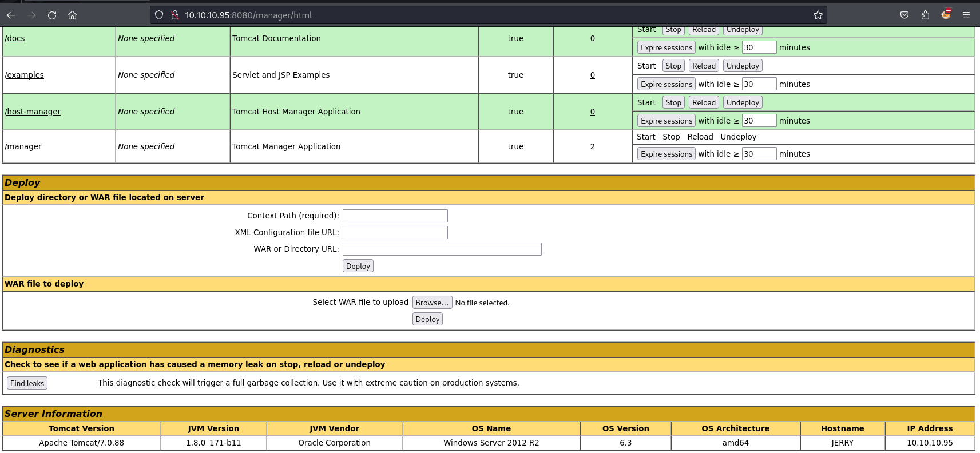Open the browser hamburger menu

point(966,15)
